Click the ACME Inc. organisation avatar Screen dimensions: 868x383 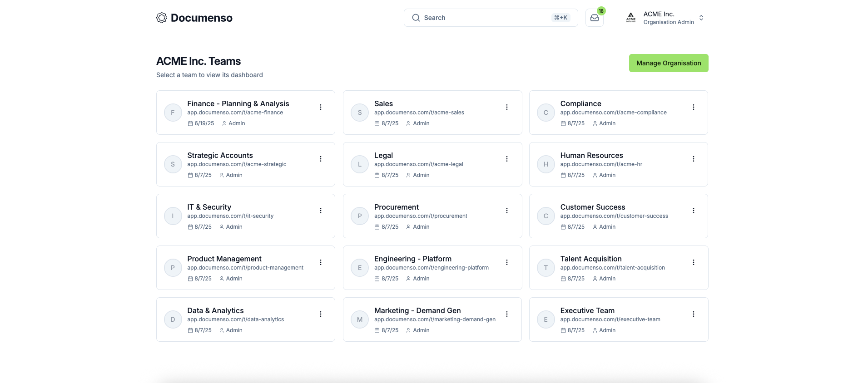631,18
